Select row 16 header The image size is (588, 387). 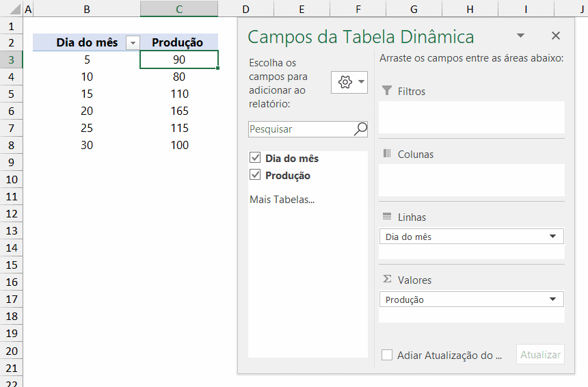click(x=11, y=282)
